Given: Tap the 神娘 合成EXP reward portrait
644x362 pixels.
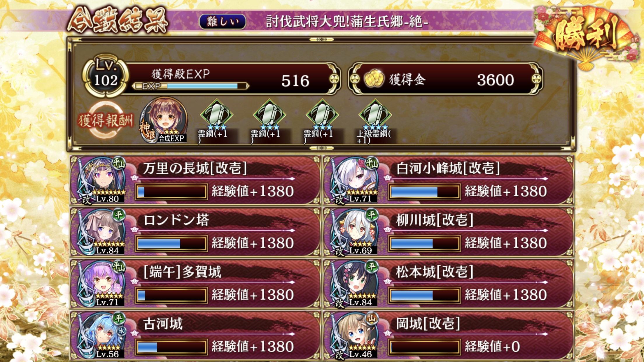Looking at the screenshot, I should pyautogui.click(x=164, y=120).
